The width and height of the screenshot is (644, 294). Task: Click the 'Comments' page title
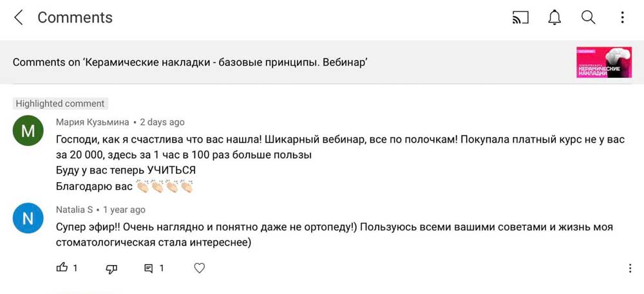click(x=75, y=18)
